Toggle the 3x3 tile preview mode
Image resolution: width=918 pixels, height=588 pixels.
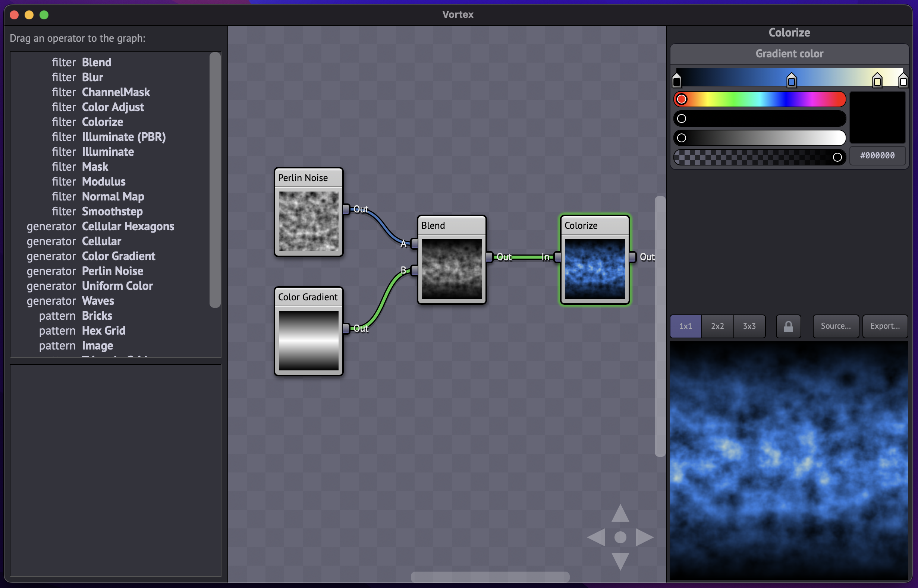coord(748,326)
